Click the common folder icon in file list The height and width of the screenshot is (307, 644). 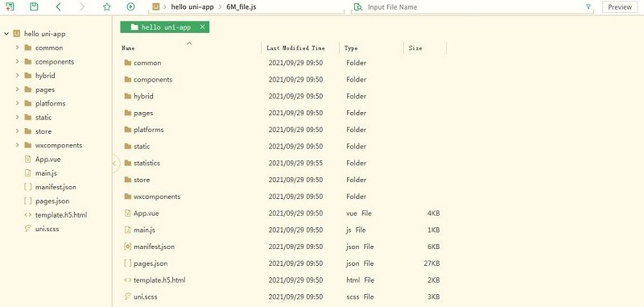pyautogui.click(x=128, y=63)
